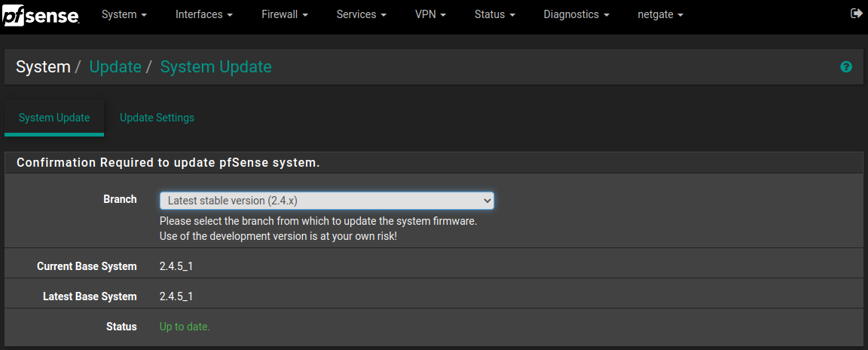Open the Status menu
The width and height of the screenshot is (868, 350).
pyautogui.click(x=494, y=15)
